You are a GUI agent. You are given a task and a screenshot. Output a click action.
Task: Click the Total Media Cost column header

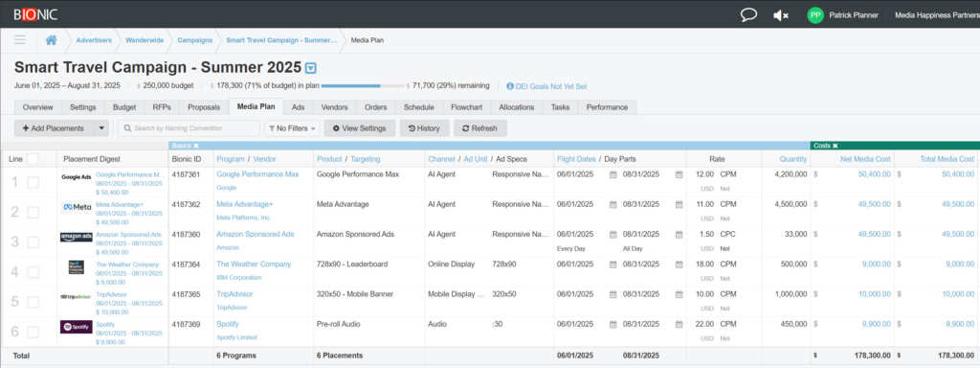tap(947, 159)
